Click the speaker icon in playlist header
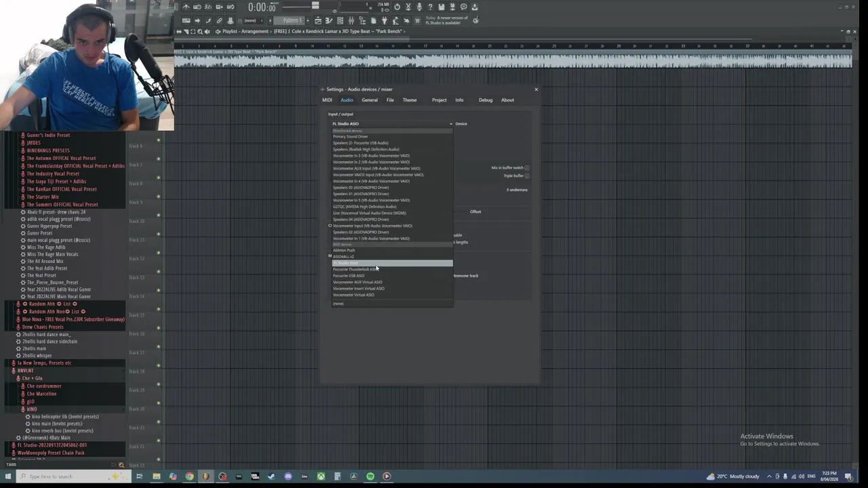This screenshot has height=488, width=868. pos(208,31)
